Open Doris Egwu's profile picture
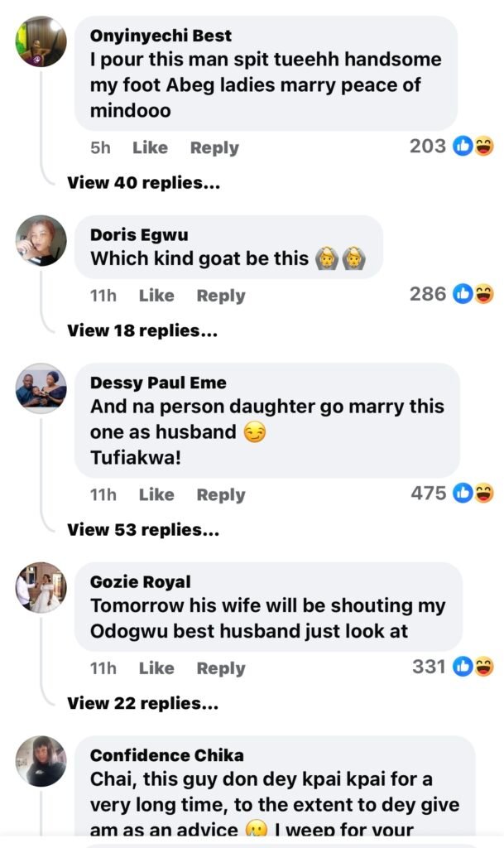Image resolution: width=504 pixels, height=848 pixels. point(41,240)
